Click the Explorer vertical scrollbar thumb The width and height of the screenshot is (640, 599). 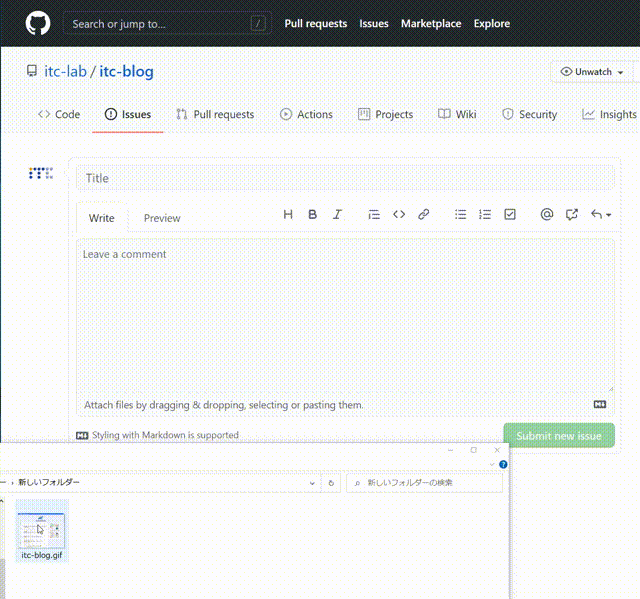(2, 579)
